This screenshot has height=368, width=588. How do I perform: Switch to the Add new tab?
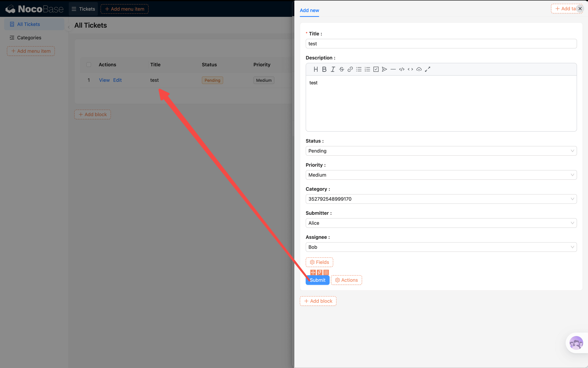coord(309,10)
